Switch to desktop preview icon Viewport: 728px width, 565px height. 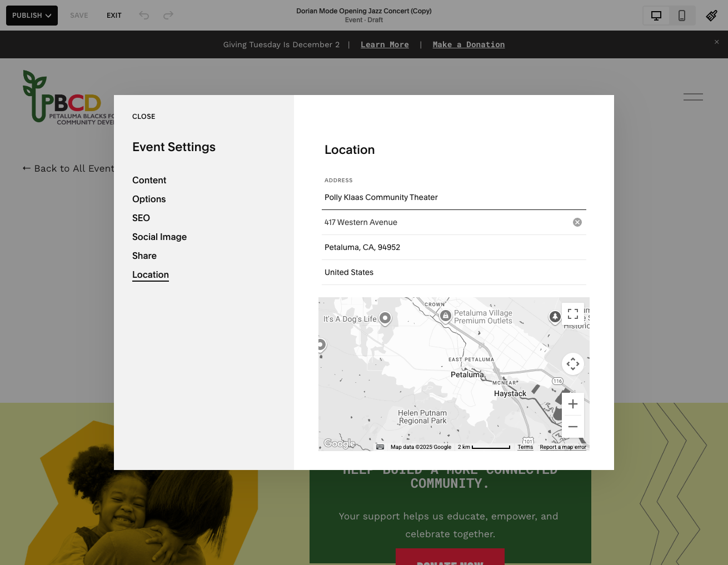656,16
